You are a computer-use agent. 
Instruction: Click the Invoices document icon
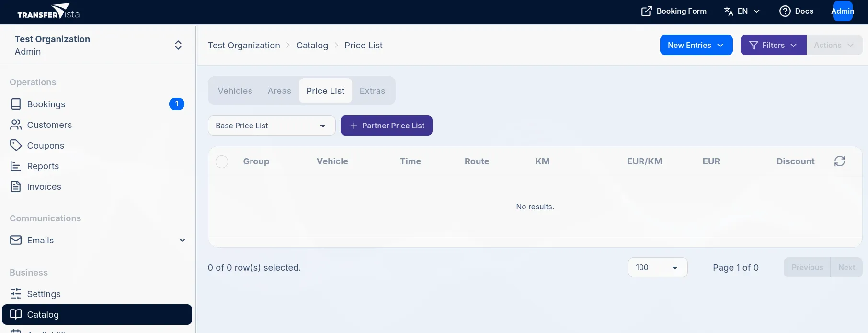[16, 186]
